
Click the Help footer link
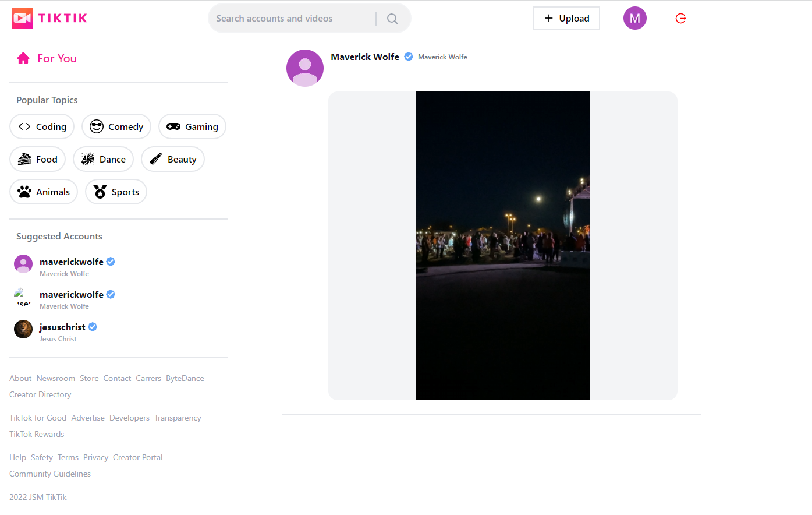point(17,457)
